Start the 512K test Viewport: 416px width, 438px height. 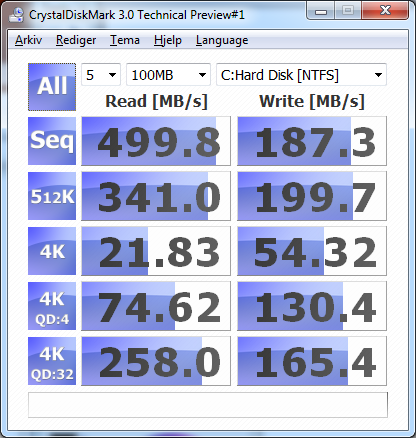[x=52, y=196]
